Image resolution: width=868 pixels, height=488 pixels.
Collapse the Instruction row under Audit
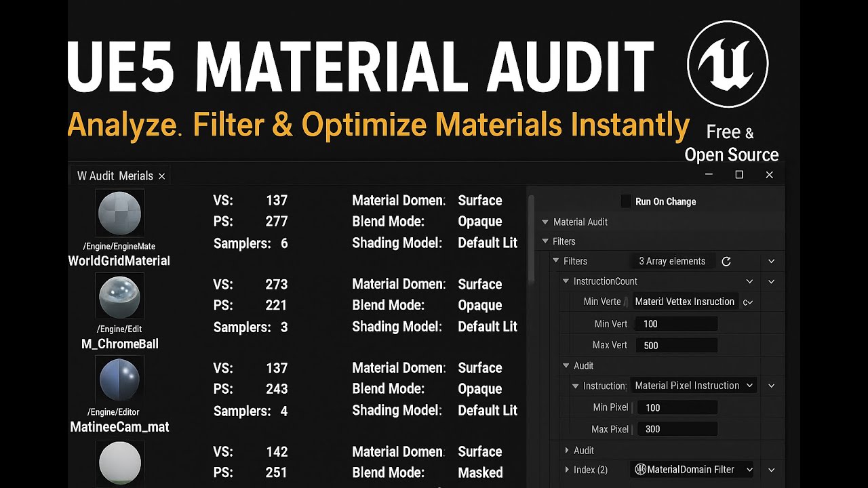click(576, 386)
